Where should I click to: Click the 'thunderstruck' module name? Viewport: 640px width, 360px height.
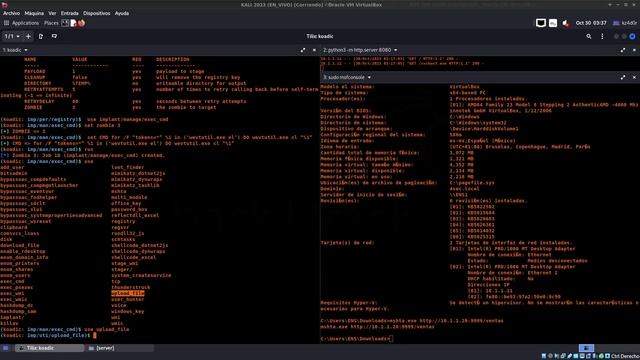131,287
